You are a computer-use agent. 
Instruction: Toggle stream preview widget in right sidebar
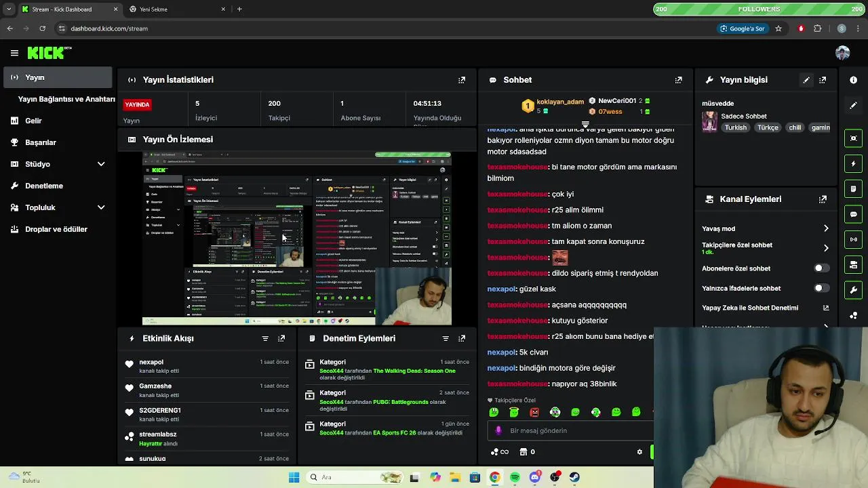click(853, 138)
